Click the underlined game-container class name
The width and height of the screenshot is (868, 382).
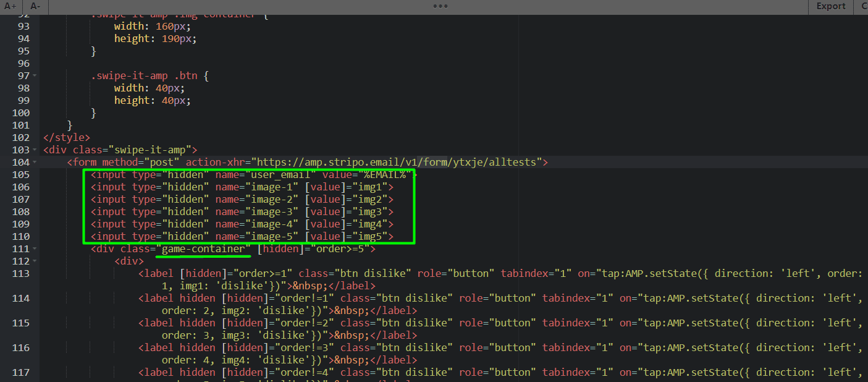coord(203,248)
